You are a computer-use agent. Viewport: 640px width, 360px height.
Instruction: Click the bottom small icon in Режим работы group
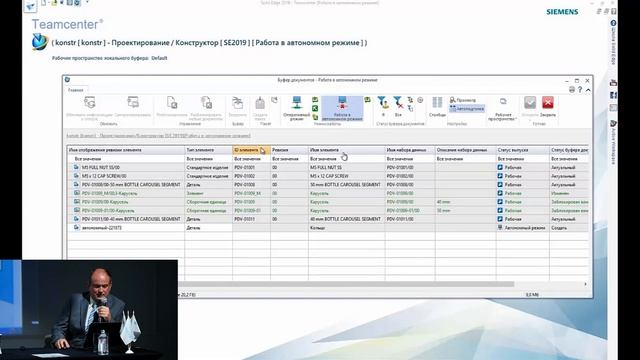(x=315, y=117)
